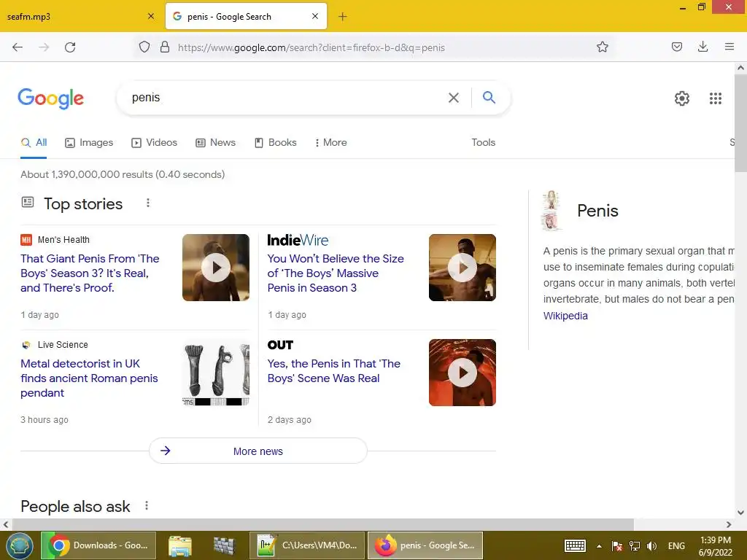Close the seafm.mp3 tab
Image resolution: width=747 pixels, height=560 pixels.
[151, 17]
